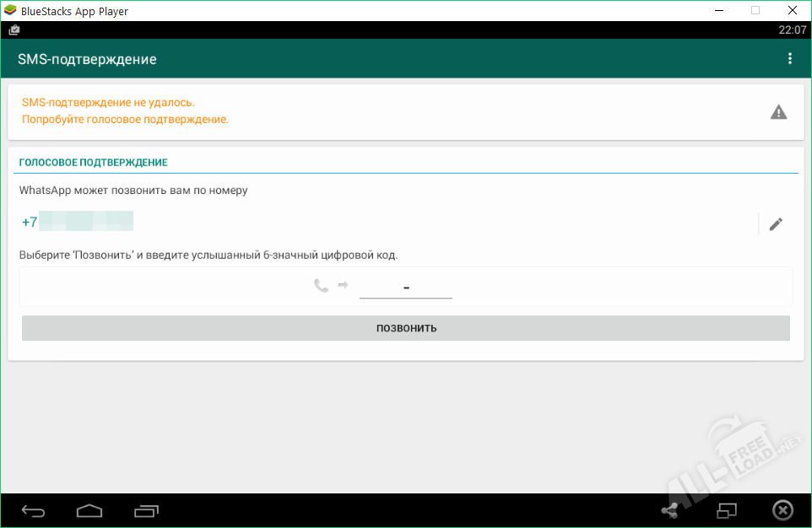Click the orange SMS failure message

tap(125, 110)
